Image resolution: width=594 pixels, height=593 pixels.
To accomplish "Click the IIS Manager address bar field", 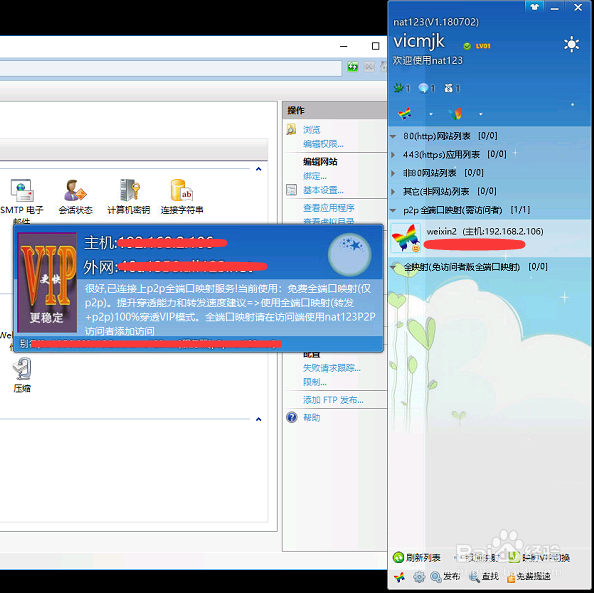I will click(171, 68).
